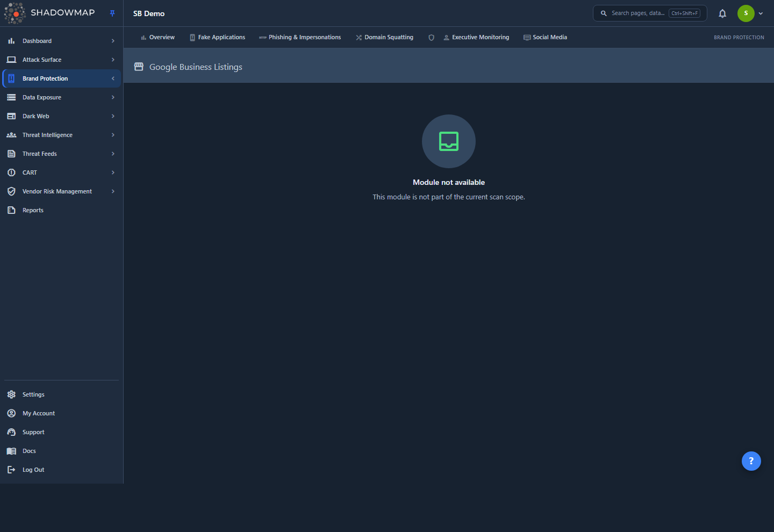Collapse the Brand Protection section
The width and height of the screenshot is (774, 532).
tap(113, 78)
